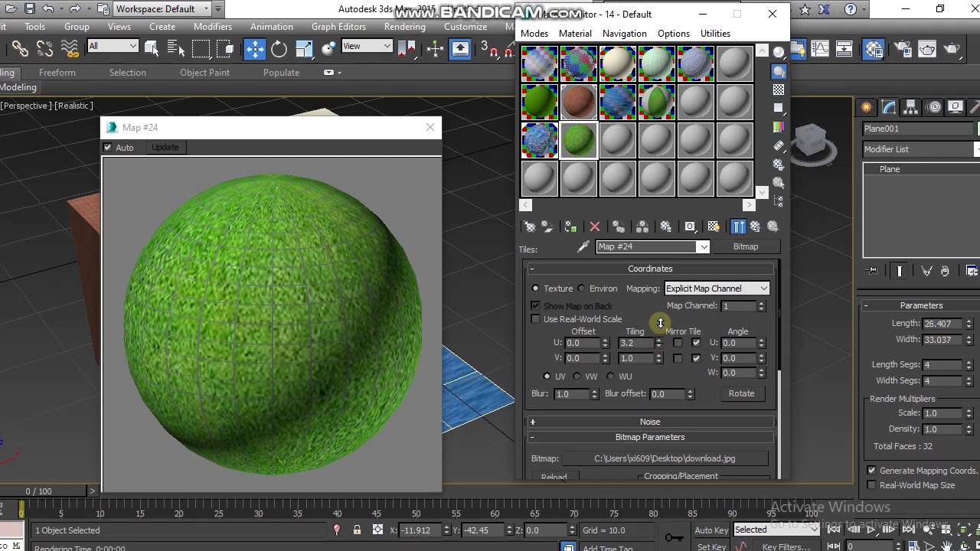The width and height of the screenshot is (980, 551).
Task: Switch to the Freeform ribbon tab
Action: click(x=57, y=73)
